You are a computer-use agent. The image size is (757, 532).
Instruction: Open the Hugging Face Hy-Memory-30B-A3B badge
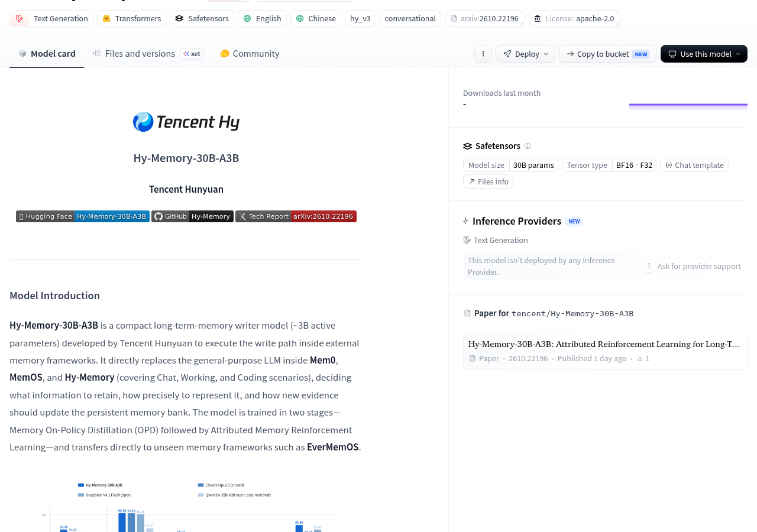coord(83,216)
